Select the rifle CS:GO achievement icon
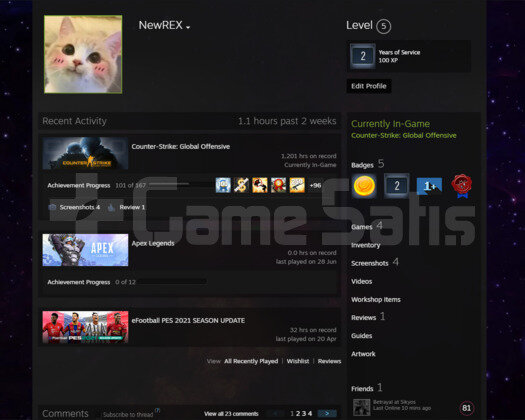The width and height of the screenshot is (525, 420). pos(297,185)
